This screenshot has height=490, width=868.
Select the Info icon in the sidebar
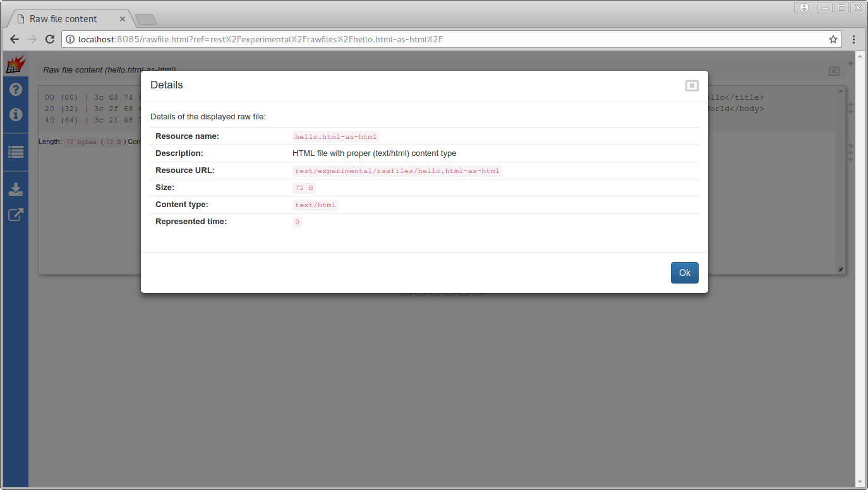coord(15,114)
